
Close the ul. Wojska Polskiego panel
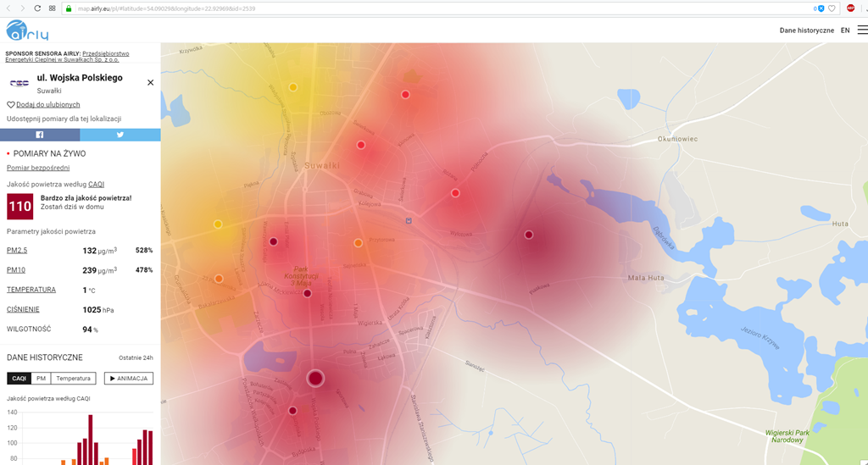coord(150,83)
